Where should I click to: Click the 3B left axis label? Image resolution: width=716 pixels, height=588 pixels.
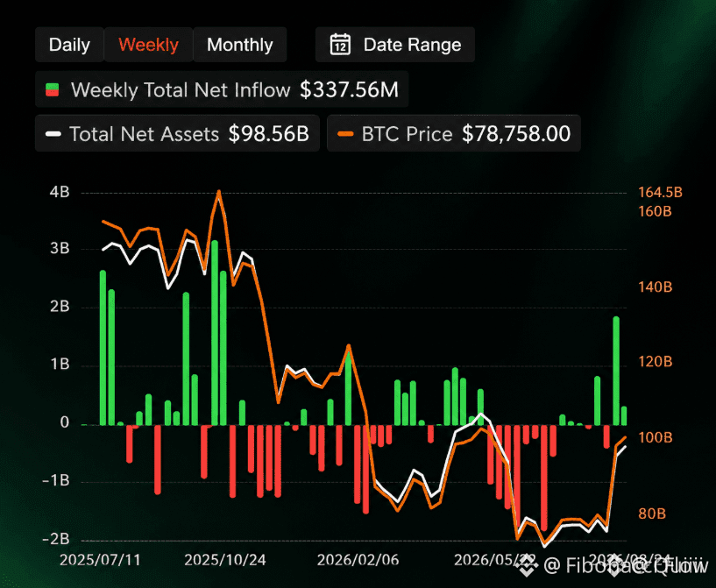click(60, 248)
